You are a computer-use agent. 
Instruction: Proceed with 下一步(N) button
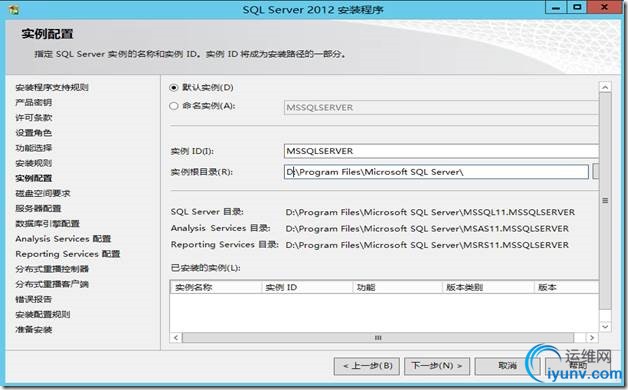coord(437,366)
